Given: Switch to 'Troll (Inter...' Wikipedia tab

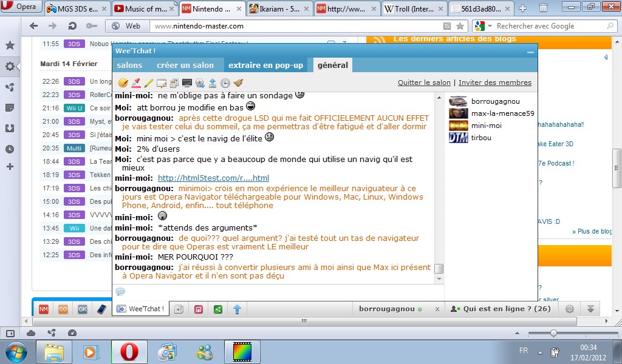Looking at the screenshot, I should tap(415, 8).
